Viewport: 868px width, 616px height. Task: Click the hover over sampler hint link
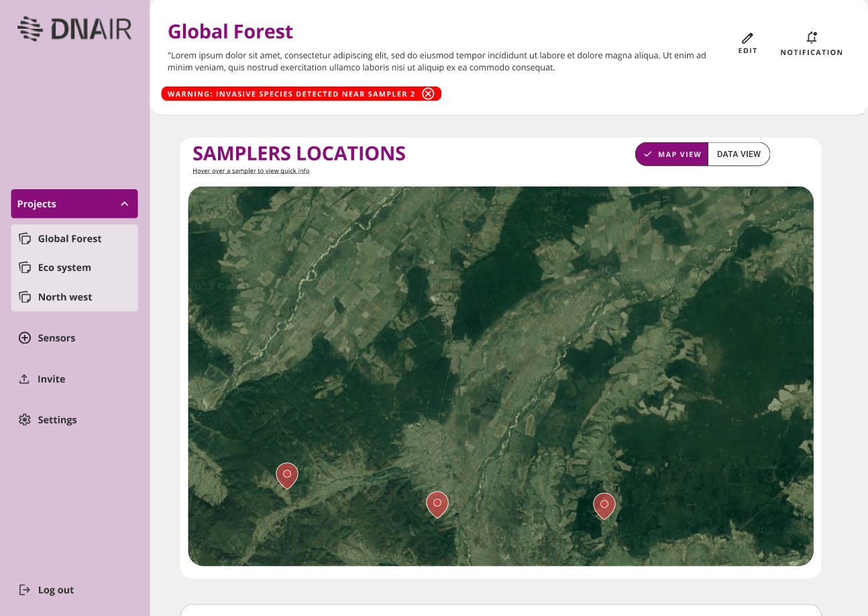tap(251, 171)
